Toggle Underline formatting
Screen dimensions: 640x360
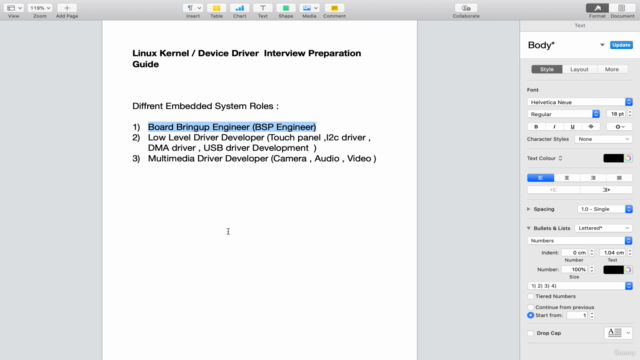point(572,127)
